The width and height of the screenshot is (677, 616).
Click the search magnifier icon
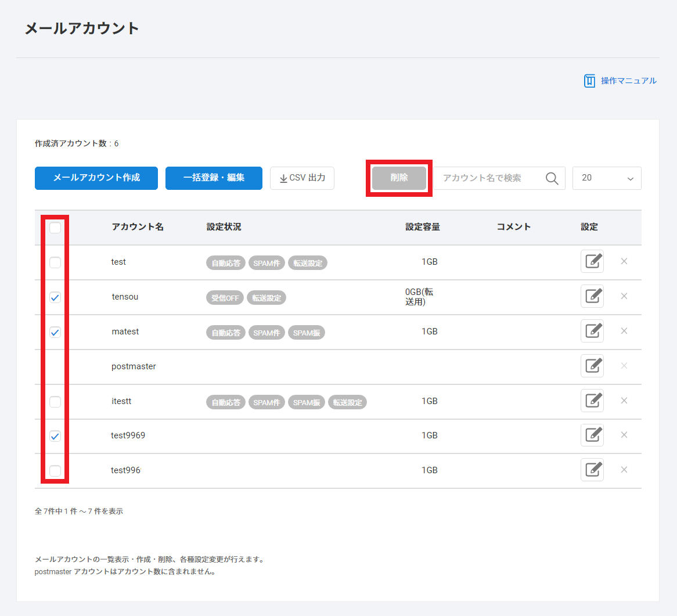(x=552, y=178)
